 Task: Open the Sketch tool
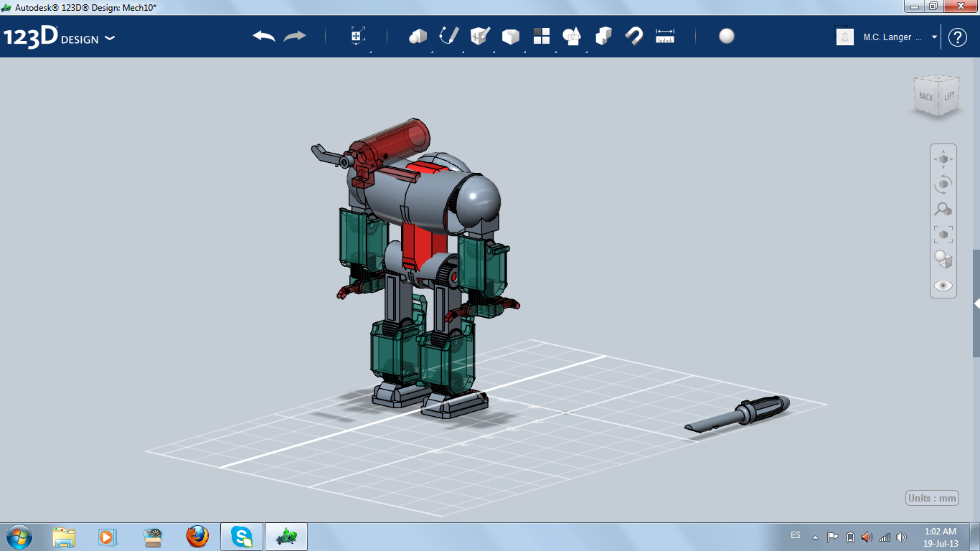449,36
